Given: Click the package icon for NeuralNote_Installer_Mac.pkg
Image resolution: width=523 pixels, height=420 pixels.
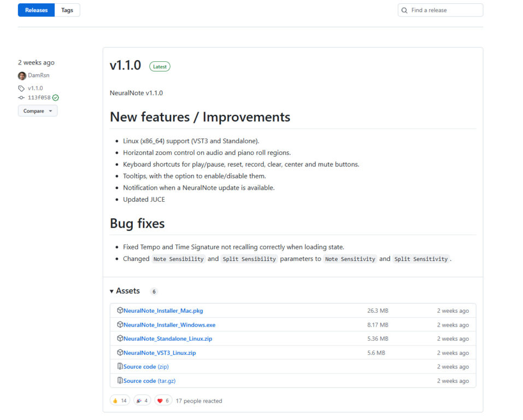Looking at the screenshot, I should (120, 311).
